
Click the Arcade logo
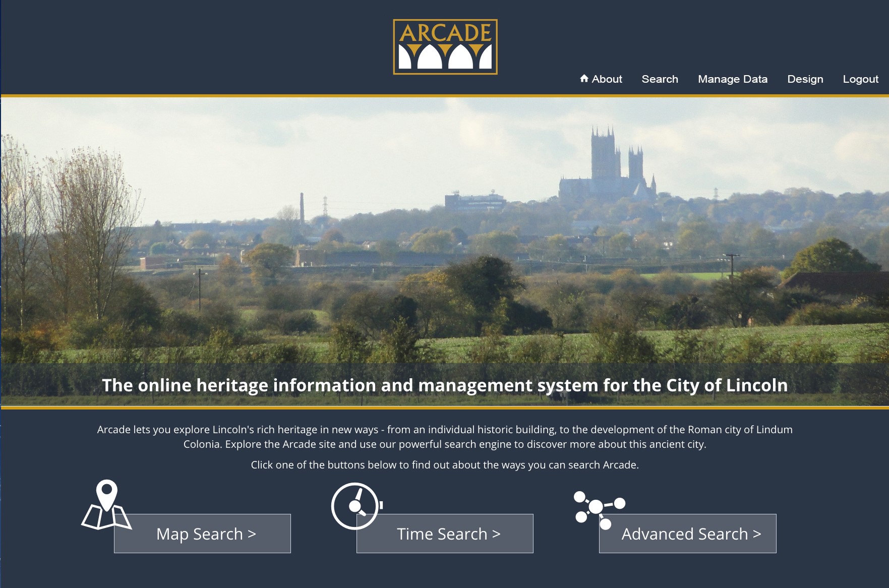click(445, 47)
